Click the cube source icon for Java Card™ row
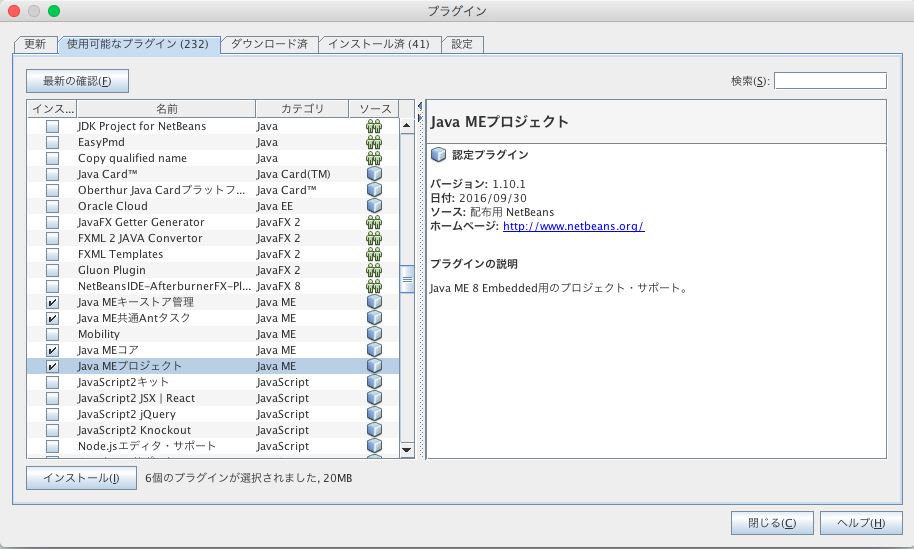914x549 pixels. pyautogui.click(x=374, y=174)
